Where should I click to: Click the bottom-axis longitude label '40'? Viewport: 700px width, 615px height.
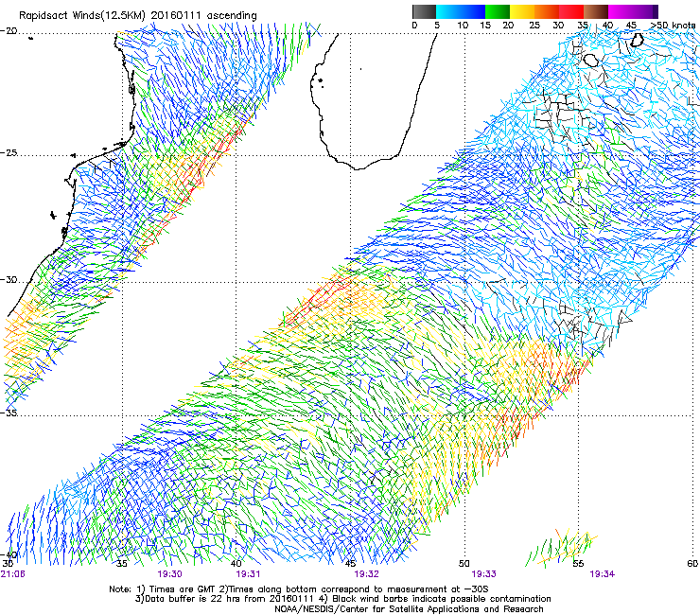coord(236,564)
